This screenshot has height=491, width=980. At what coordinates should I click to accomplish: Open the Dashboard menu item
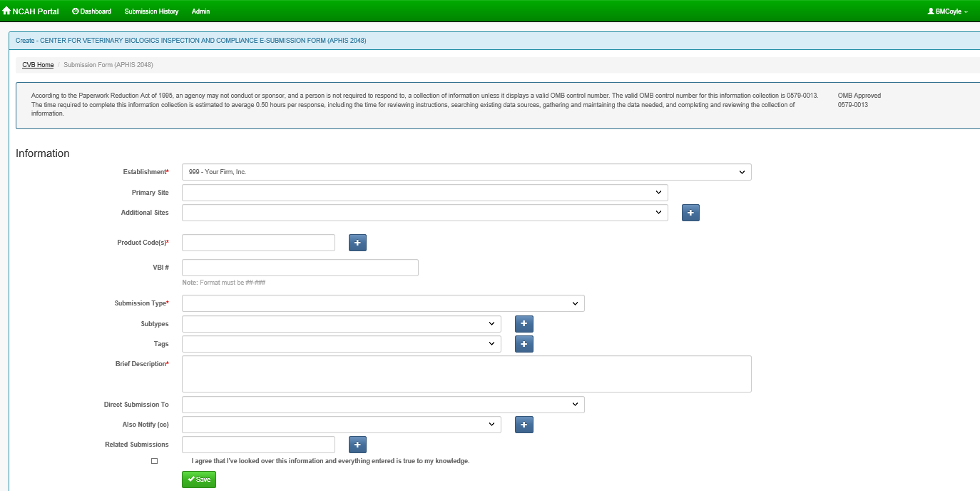[x=92, y=11]
